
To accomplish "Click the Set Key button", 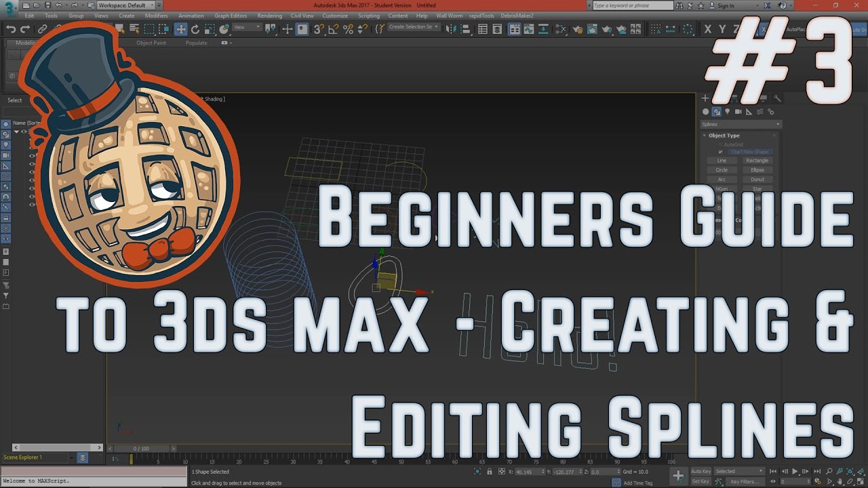I will pos(701,481).
